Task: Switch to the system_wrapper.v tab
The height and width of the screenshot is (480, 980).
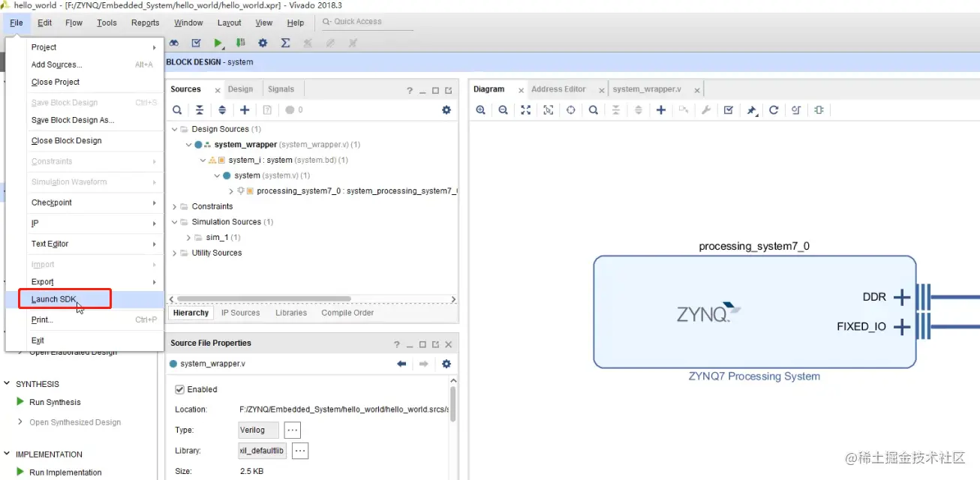Action: [x=647, y=89]
